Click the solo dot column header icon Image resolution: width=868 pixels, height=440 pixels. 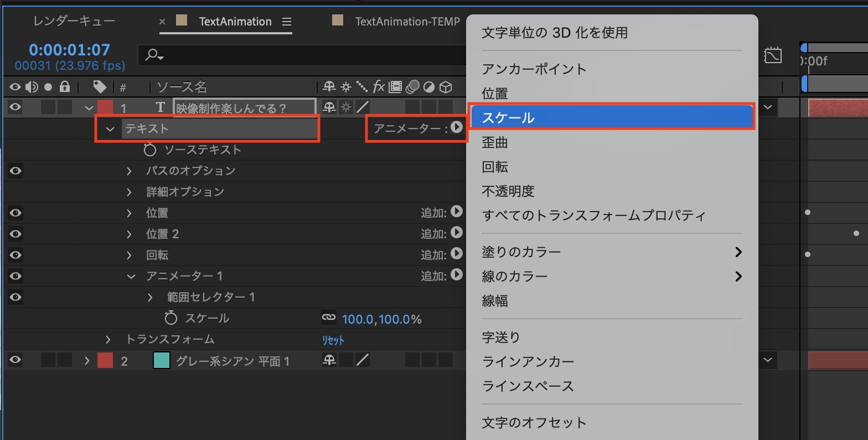pos(48,87)
